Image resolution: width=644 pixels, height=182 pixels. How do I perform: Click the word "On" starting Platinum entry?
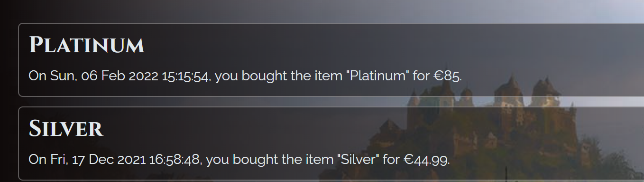(x=38, y=76)
